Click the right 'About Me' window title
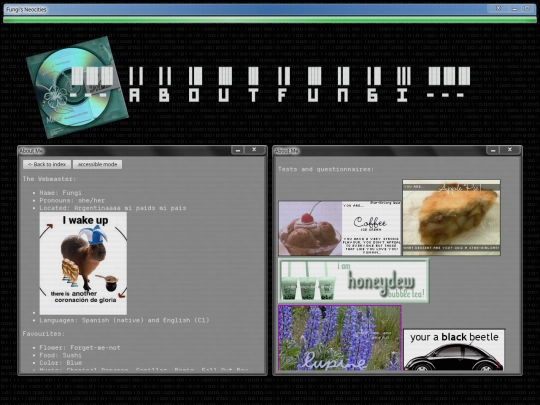The height and width of the screenshot is (405, 540). [287, 151]
